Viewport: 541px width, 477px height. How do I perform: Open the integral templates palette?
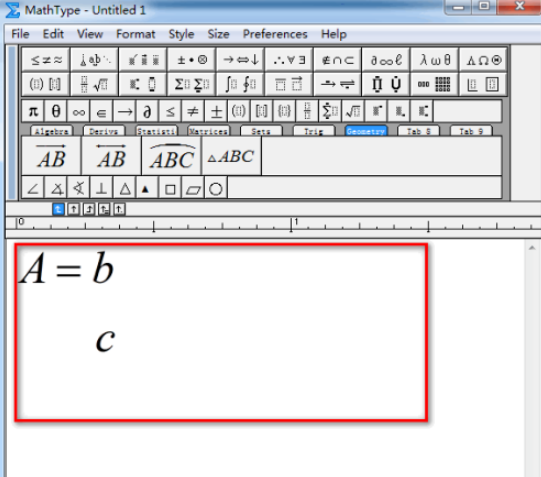coord(240,84)
